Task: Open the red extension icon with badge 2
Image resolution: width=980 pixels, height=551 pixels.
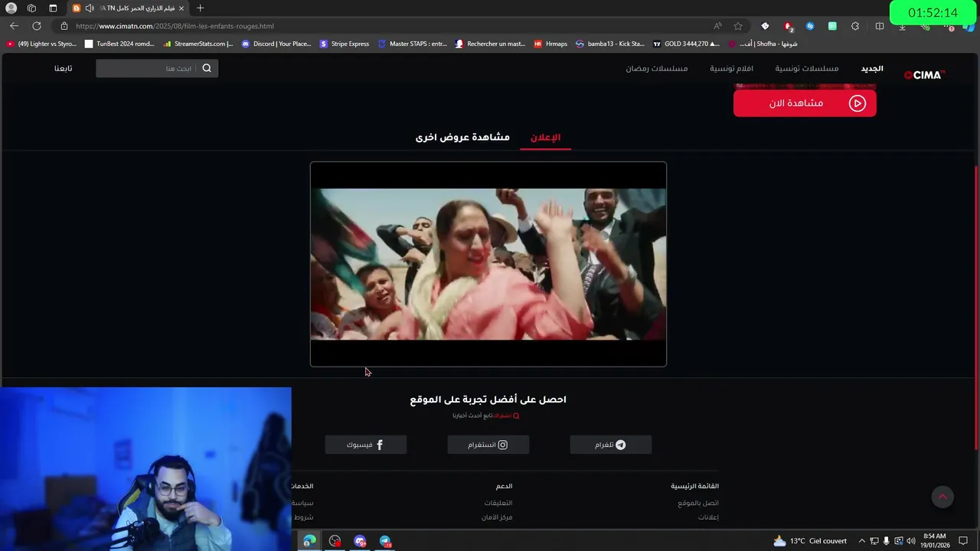Action: click(788, 26)
